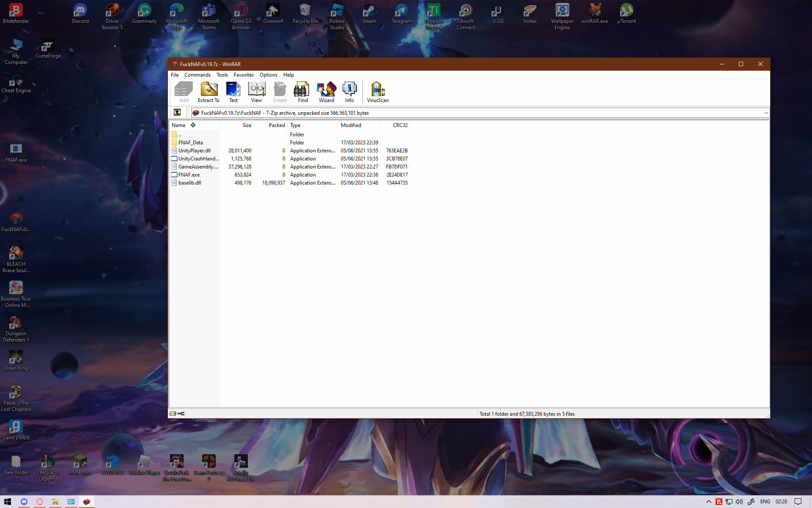Select FNAF.exe in the file list
The height and width of the screenshot is (508, 812).
pos(189,175)
